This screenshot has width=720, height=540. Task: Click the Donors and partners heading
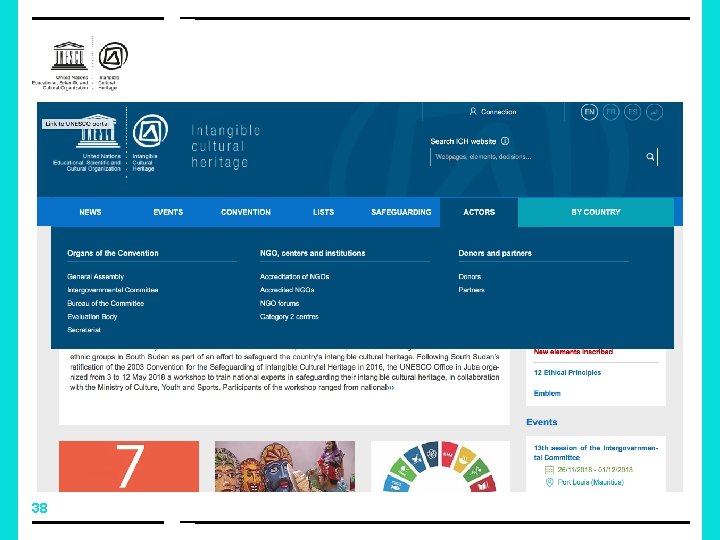click(x=495, y=253)
